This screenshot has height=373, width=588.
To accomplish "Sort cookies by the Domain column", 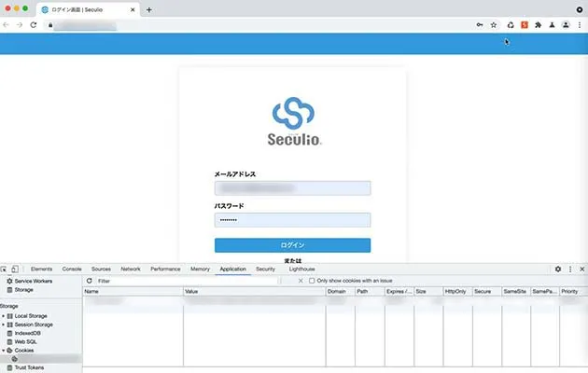I will [340, 291].
